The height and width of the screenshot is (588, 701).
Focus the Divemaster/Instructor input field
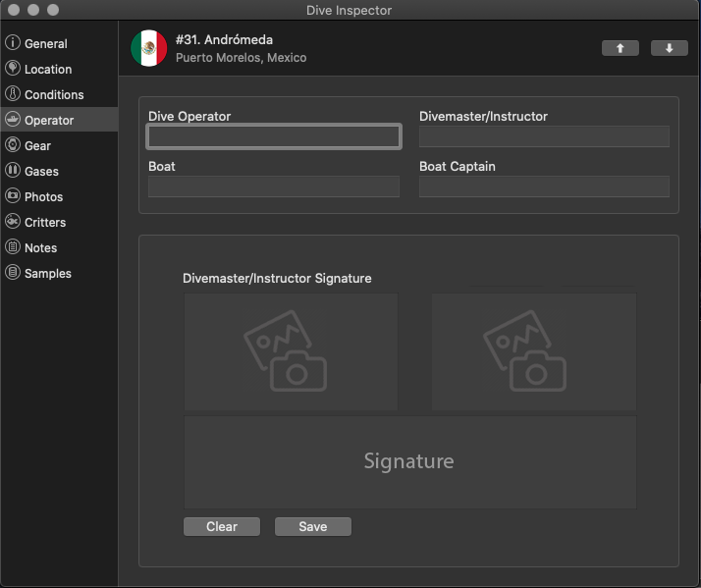[x=544, y=136]
